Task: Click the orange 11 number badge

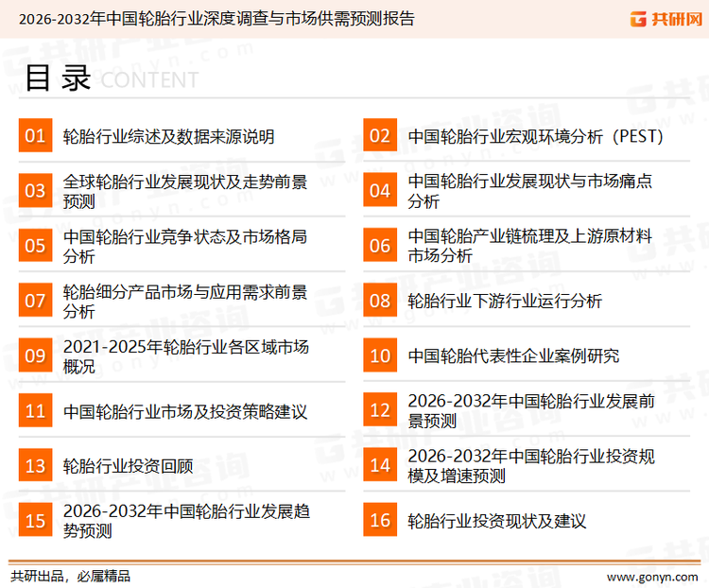Action: (35, 410)
